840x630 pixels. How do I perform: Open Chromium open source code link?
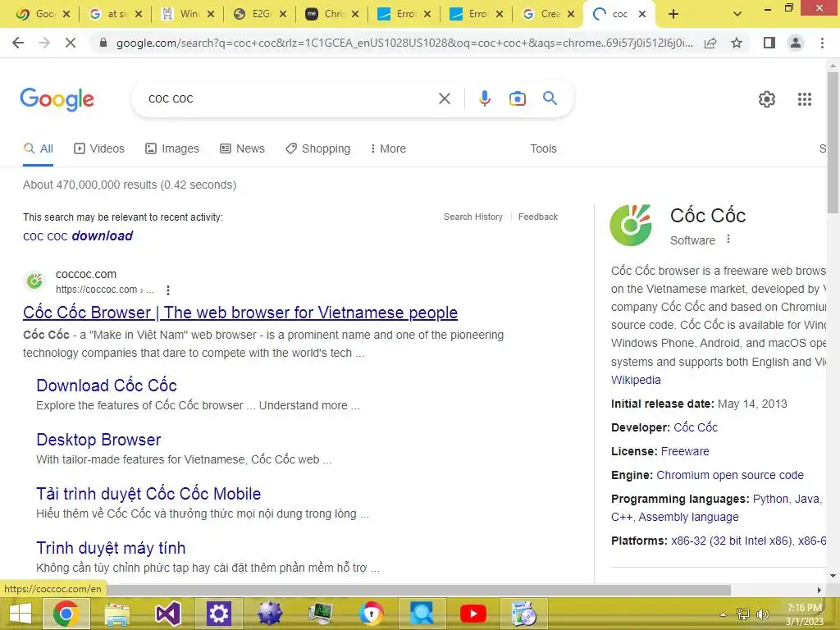pos(730,475)
